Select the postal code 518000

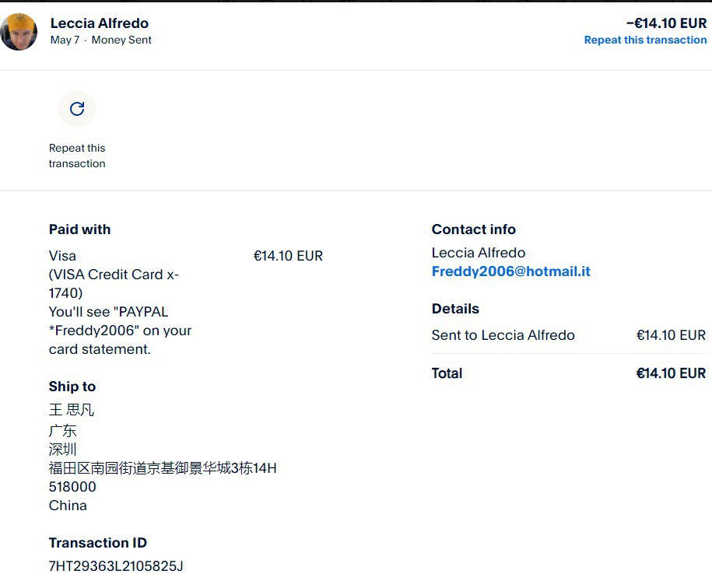tap(72, 487)
